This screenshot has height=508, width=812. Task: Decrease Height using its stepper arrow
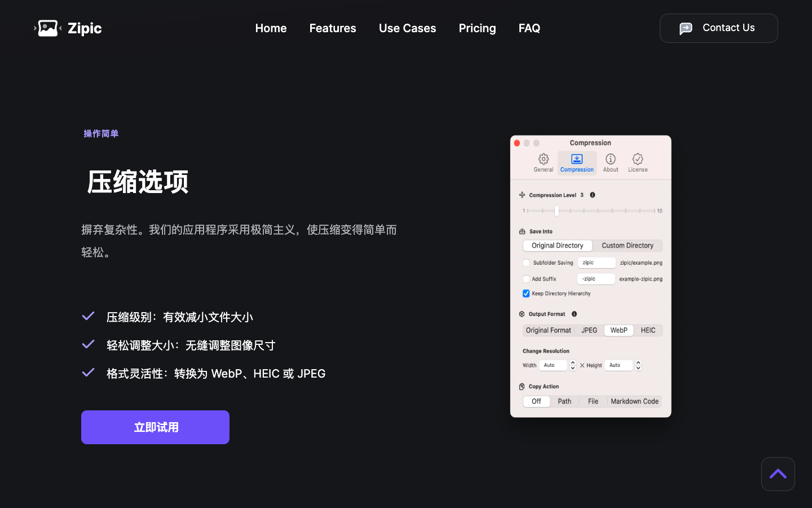(x=638, y=367)
